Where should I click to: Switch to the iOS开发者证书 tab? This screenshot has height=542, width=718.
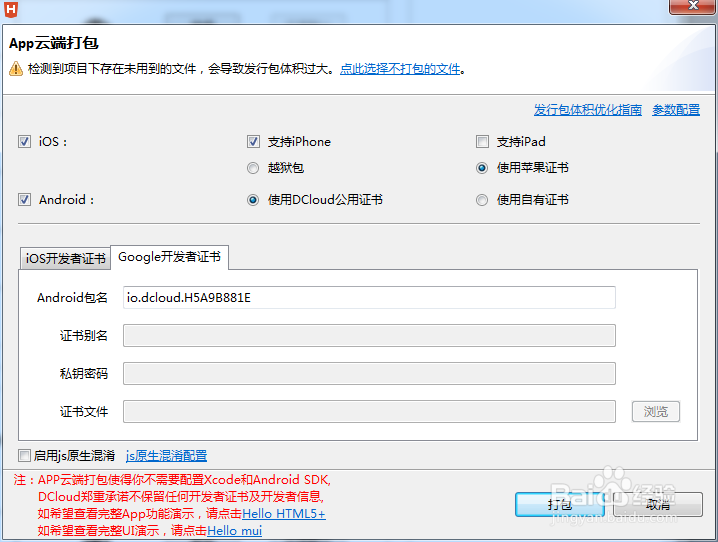tap(65, 259)
